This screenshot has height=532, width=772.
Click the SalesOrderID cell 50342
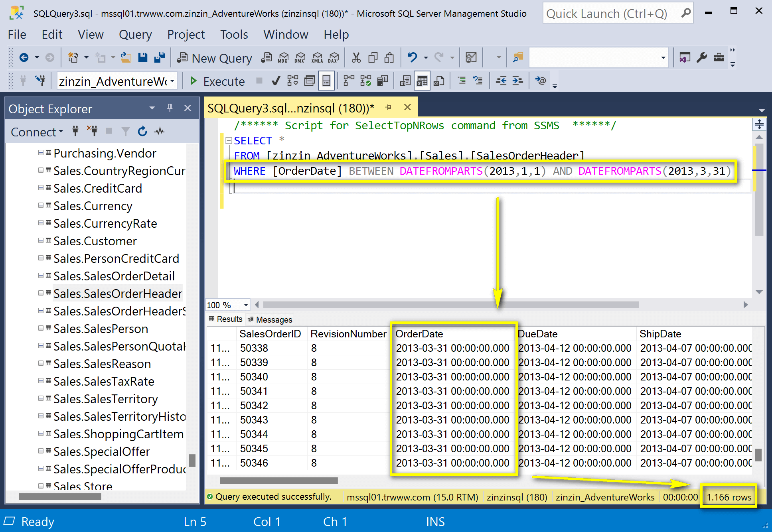pyautogui.click(x=254, y=406)
